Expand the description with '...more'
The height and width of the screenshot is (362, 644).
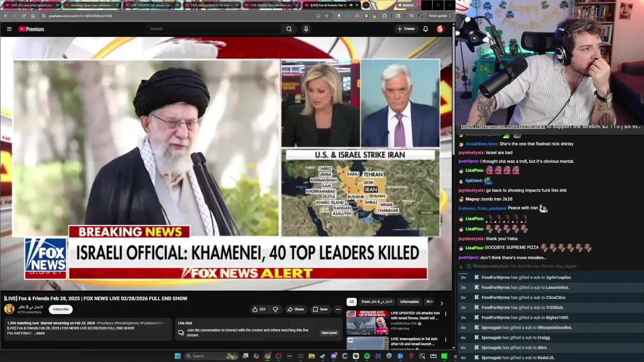point(40,333)
